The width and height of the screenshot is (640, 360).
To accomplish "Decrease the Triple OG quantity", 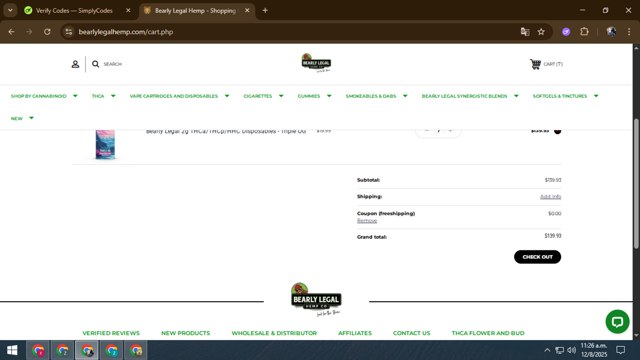I will pyautogui.click(x=427, y=131).
